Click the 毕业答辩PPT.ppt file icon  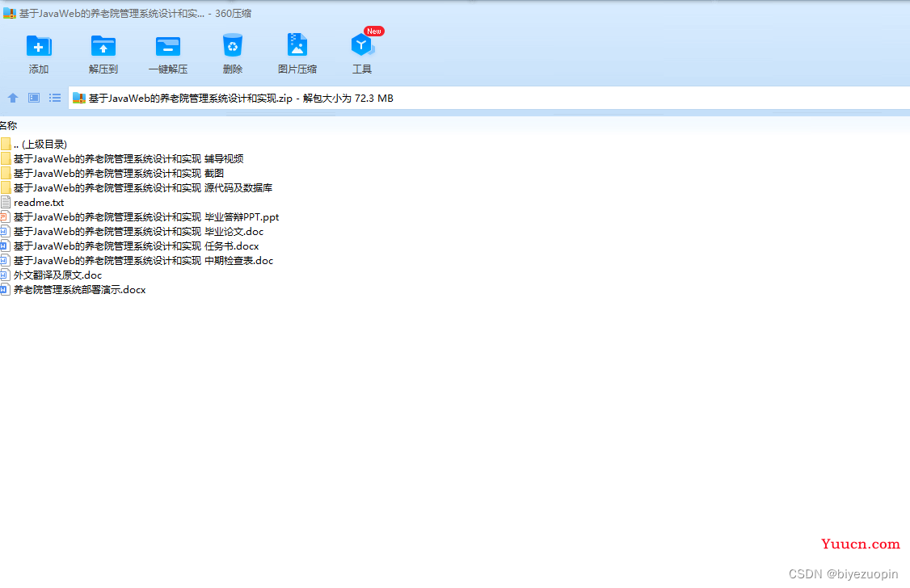click(5, 217)
